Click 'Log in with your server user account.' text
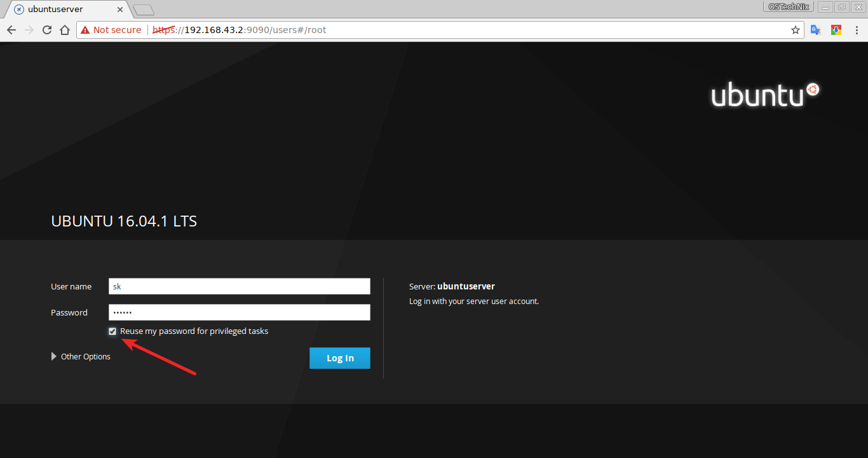The height and width of the screenshot is (458, 868). (x=474, y=302)
